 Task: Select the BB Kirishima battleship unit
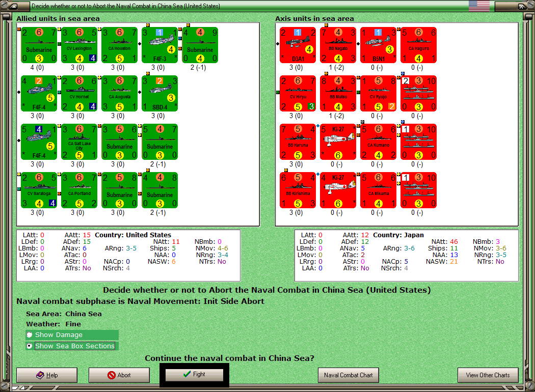298,190
